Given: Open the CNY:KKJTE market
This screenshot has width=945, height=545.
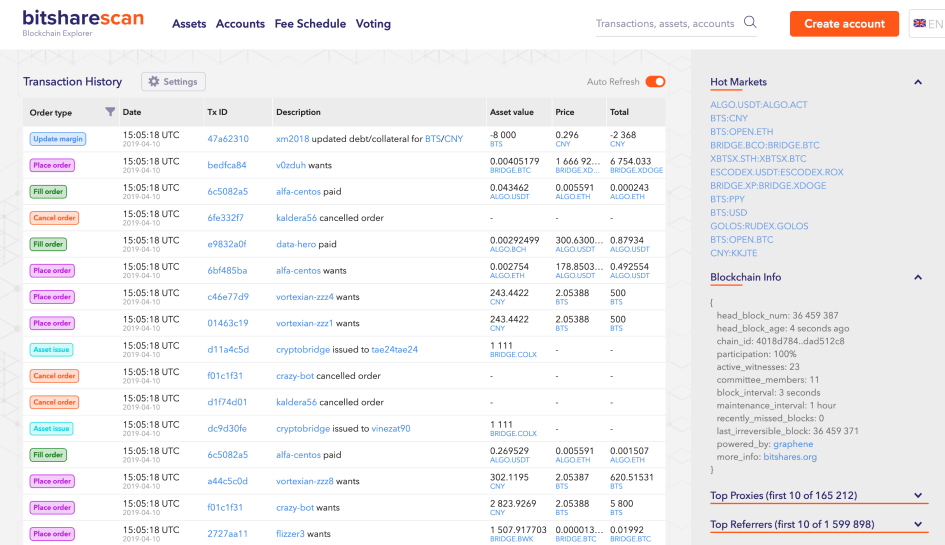Looking at the screenshot, I should [x=733, y=253].
